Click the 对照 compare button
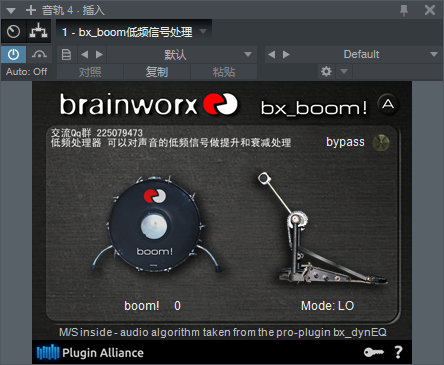Viewport: 444px width, 365px height. pos(90,72)
